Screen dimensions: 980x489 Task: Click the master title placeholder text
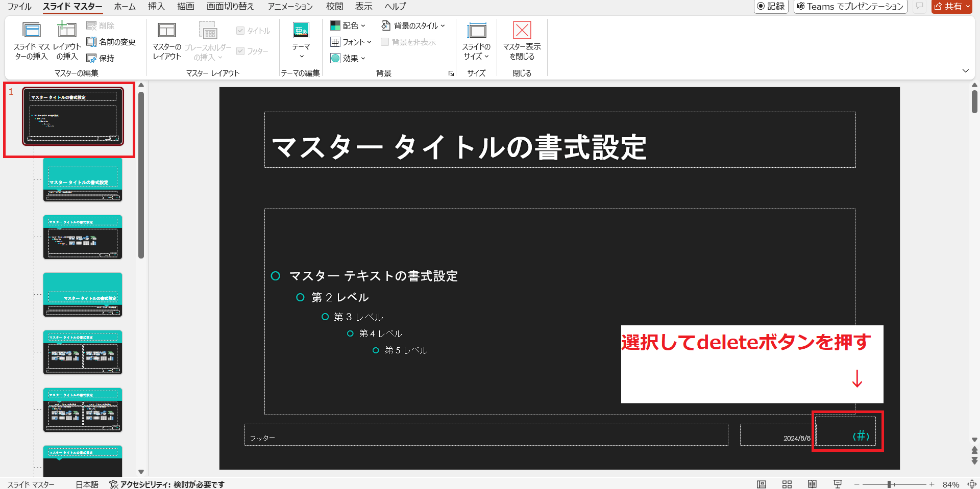coord(459,147)
